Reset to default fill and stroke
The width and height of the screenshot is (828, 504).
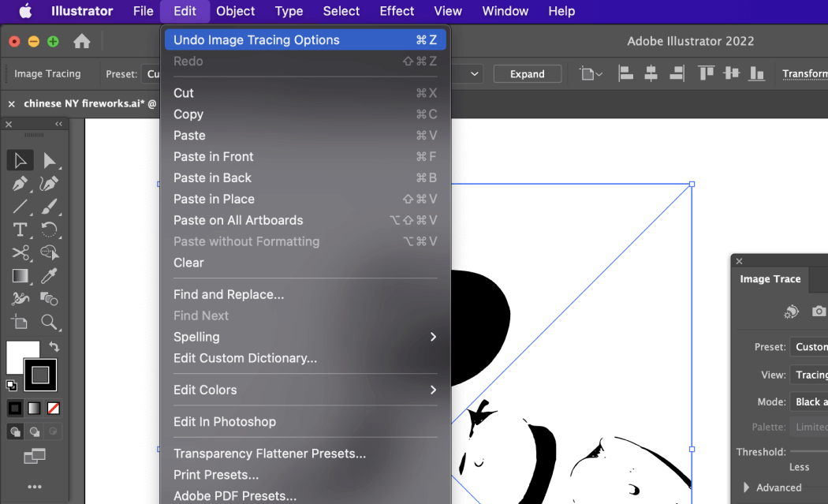(12, 385)
